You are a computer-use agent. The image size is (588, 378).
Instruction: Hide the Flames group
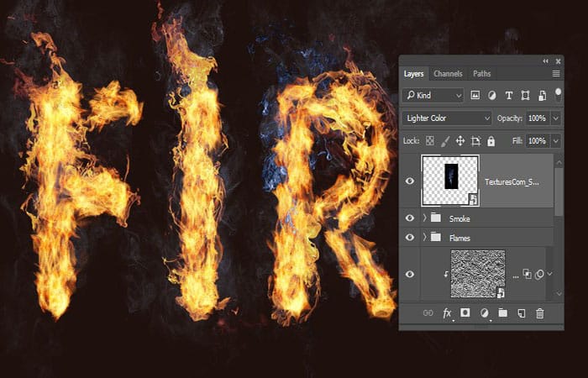pos(410,238)
